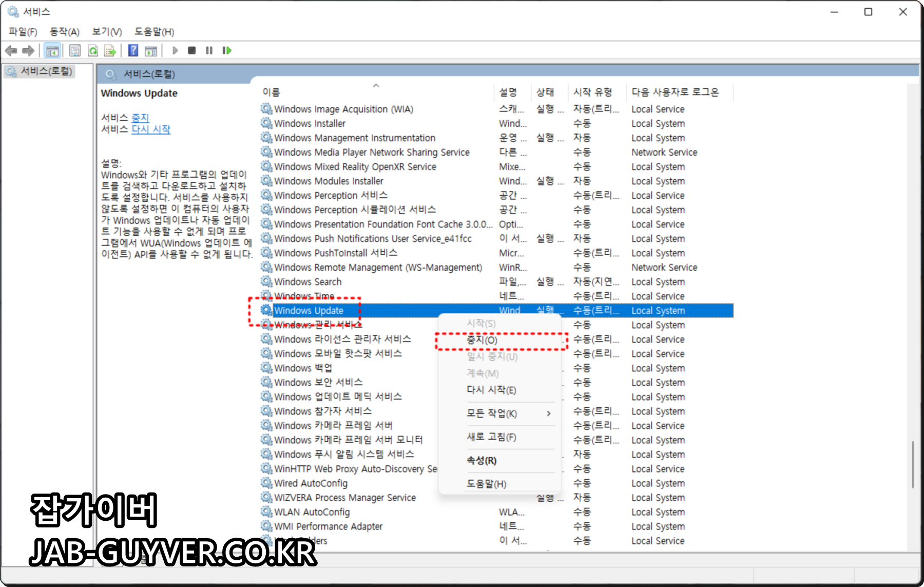
Task: Click the 서비스 app icon in title bar
Action: (x=13, y=11)
